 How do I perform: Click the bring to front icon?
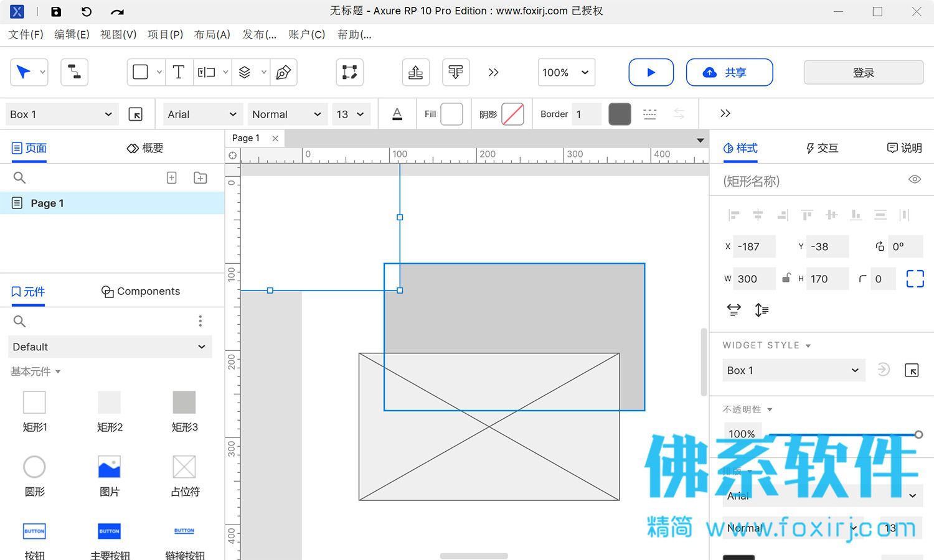point(415,72)
